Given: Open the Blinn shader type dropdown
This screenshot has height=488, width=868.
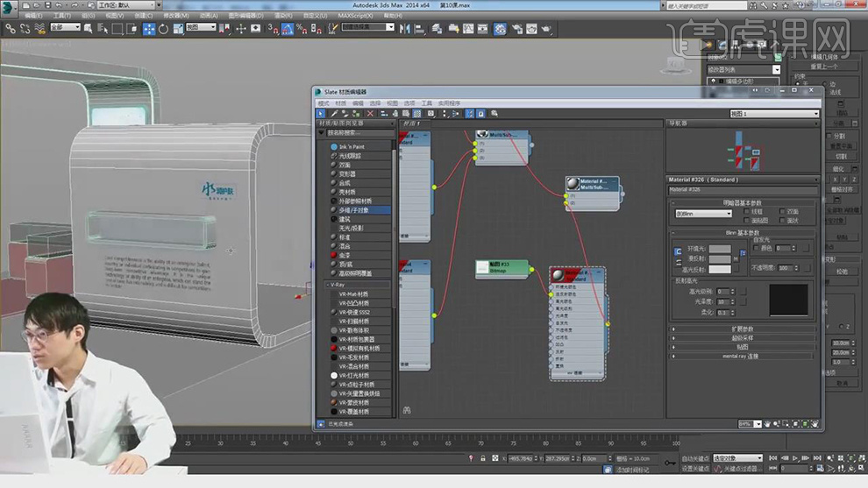Looking at the screenshot, I should pyautogui.click(x=703, y=214).
